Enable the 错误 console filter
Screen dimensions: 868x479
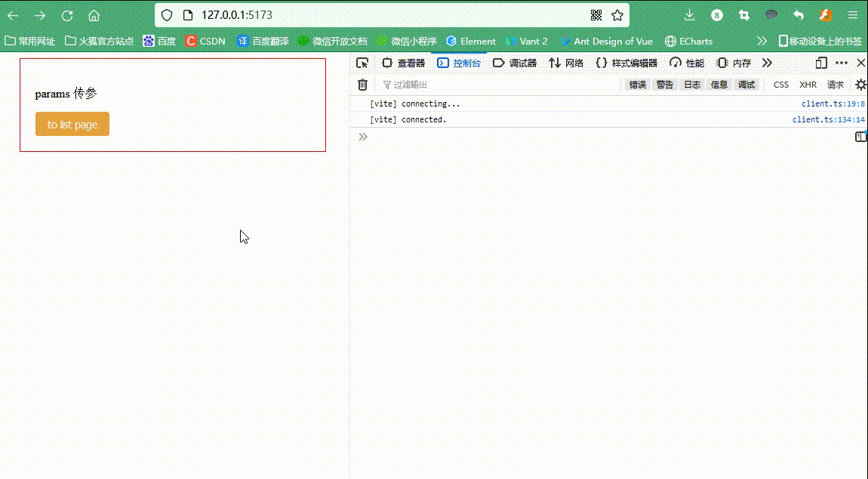click(636, 85)
